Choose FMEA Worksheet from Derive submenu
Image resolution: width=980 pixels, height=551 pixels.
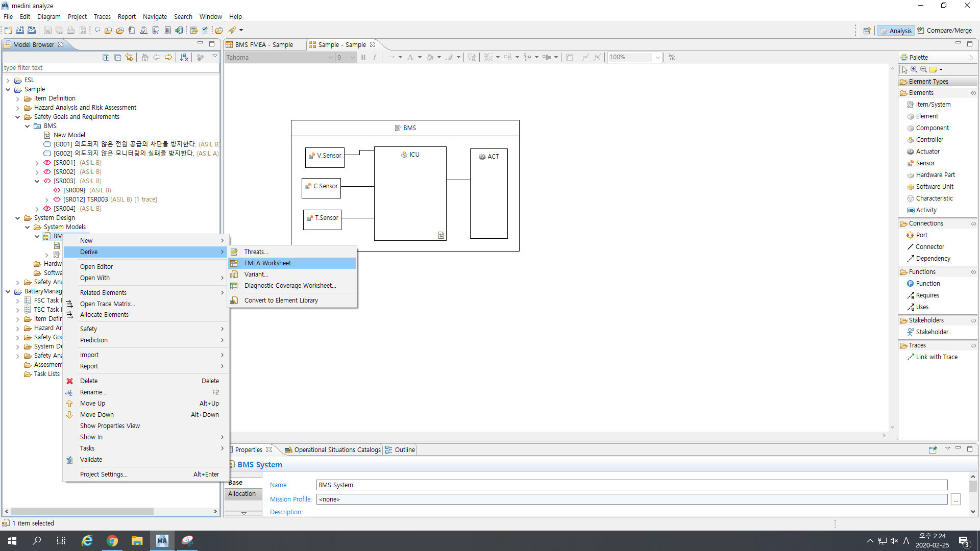click(x=269, y=263)
